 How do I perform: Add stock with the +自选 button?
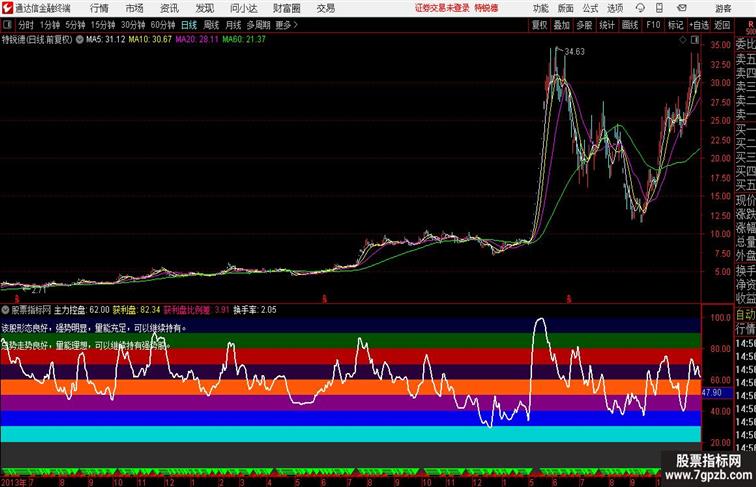coord(699,25)
